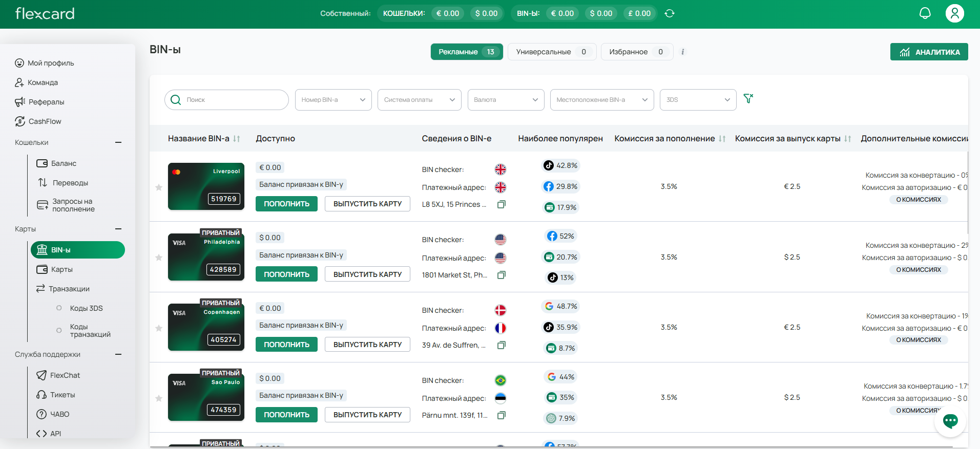Switch to the Рекламные tab
The image size is (980, 449).
point(467,52)
